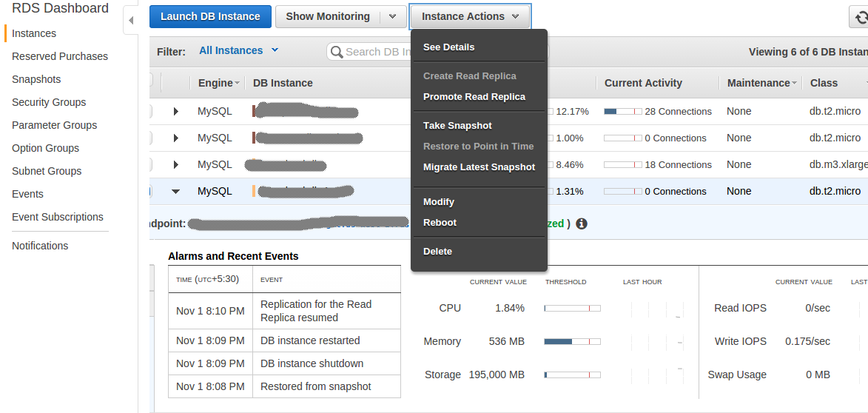Click the Memory threshold bar
868x413 pixels.
pyautogui.click(x=573, y=342)
